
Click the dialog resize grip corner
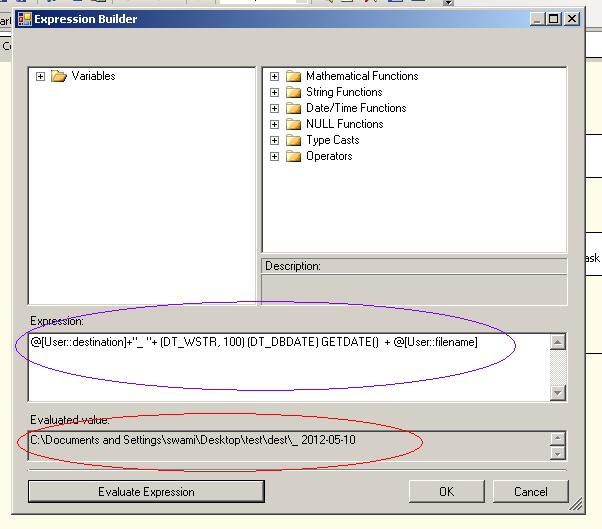point(576,504)
